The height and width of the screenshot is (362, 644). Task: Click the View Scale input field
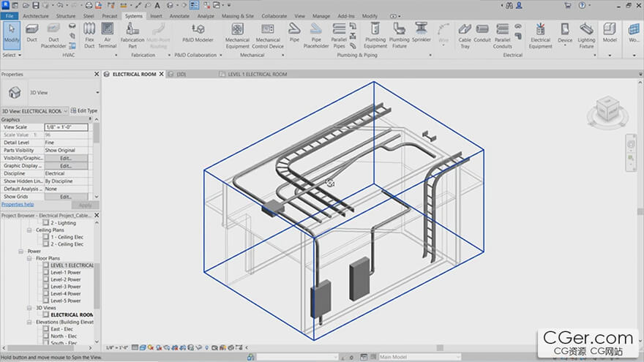[66, 127]
